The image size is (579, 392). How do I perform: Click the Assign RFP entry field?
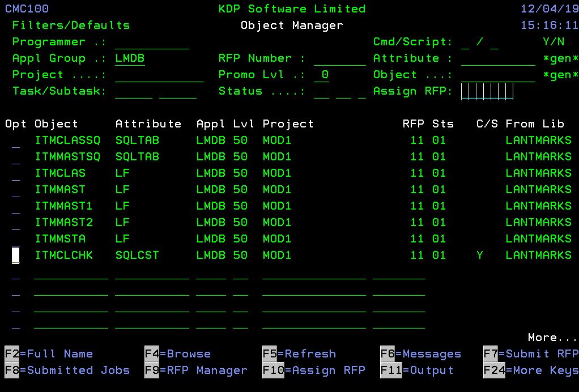487,92
